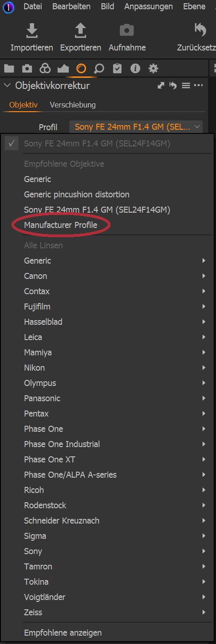Open the gear settings tool tab
Image resolution: width=216 pixels, height=644 pixels.
pos(153,69)
